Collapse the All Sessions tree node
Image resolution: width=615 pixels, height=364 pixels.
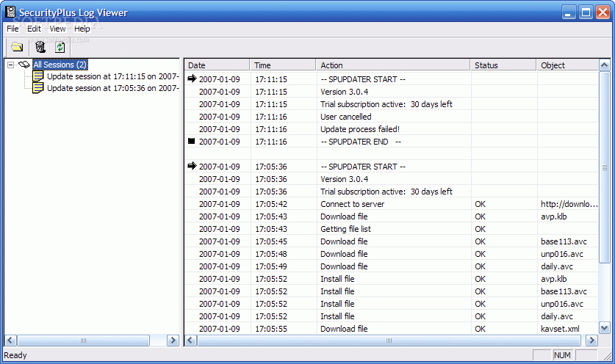coord(10,65)
